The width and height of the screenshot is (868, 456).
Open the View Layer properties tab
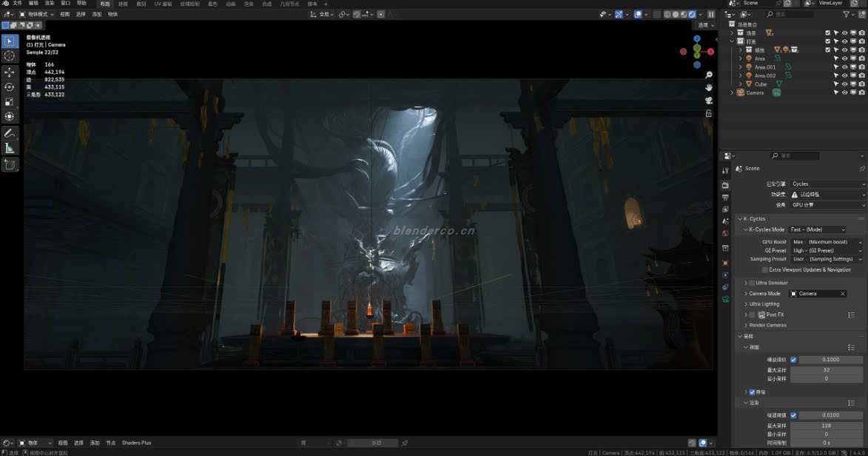point(725,209)
